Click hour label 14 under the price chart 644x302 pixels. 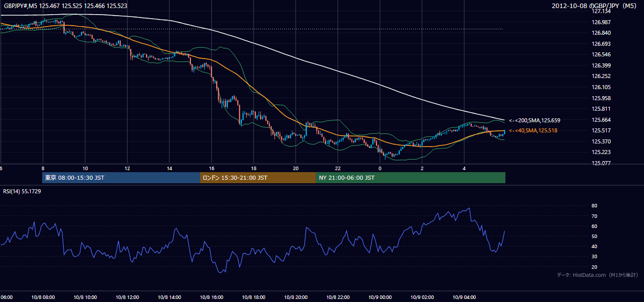169,168
